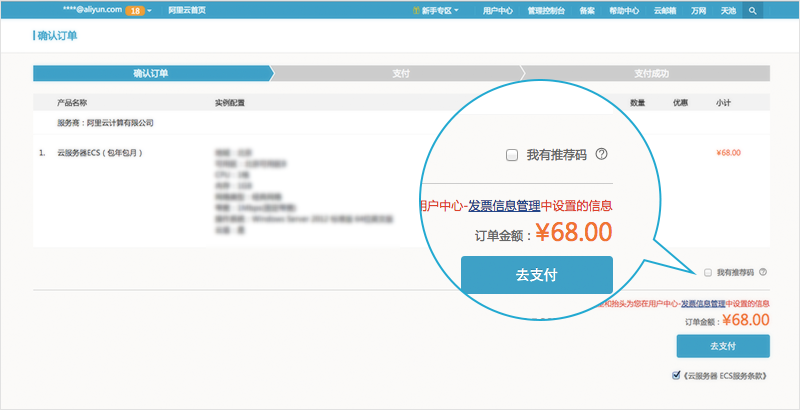
Task: Click 万网 in the top navigation
Action: (x=698, y=11)
